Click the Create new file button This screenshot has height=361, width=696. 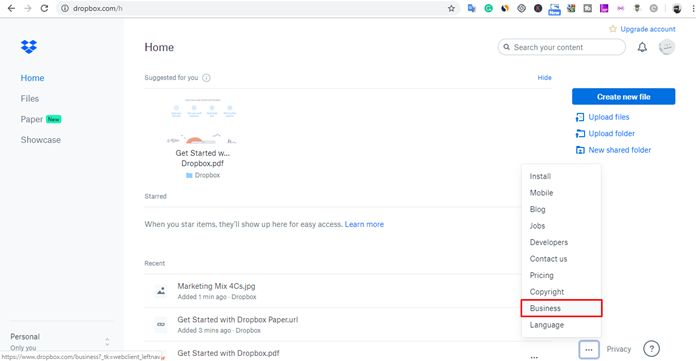(623, 96)
